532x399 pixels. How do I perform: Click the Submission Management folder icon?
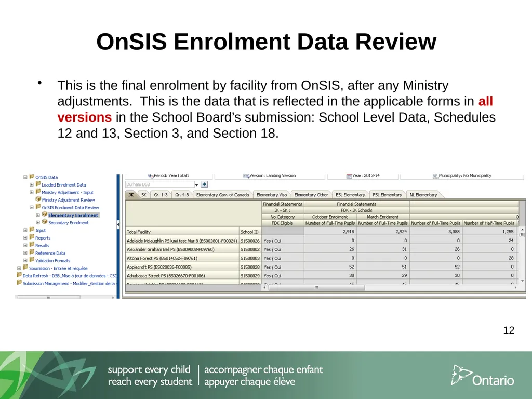19,283
